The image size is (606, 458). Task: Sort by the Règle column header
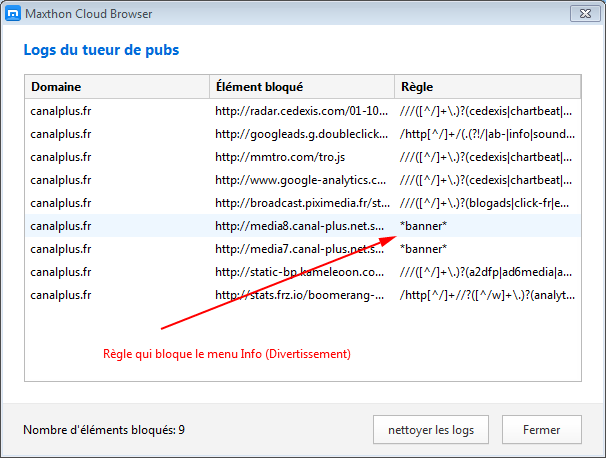pyautogui.click(x=487, y=87)
